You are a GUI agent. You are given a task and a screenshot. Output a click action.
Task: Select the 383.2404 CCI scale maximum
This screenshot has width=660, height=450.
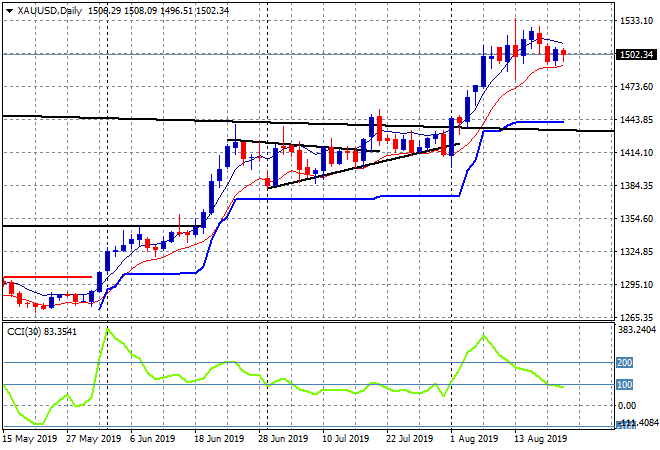[637, 329]
